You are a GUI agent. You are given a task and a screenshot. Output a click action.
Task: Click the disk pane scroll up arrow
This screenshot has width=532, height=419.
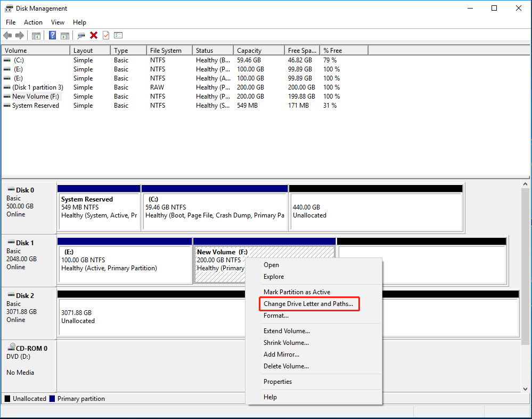(x=525, y=184)
